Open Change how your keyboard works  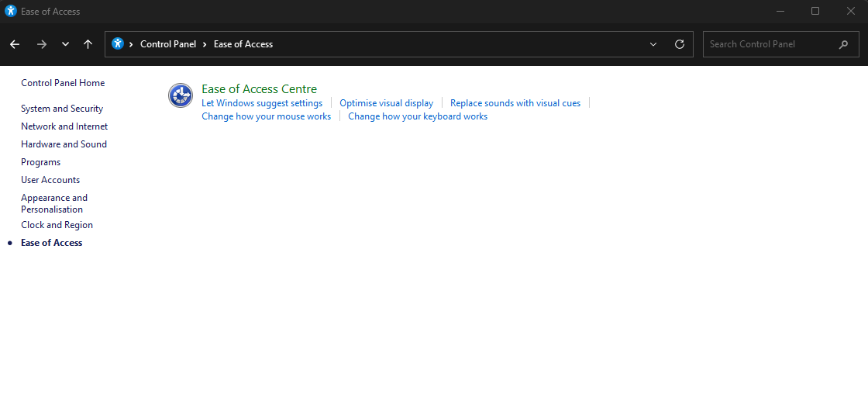click(x=418, y=116)
